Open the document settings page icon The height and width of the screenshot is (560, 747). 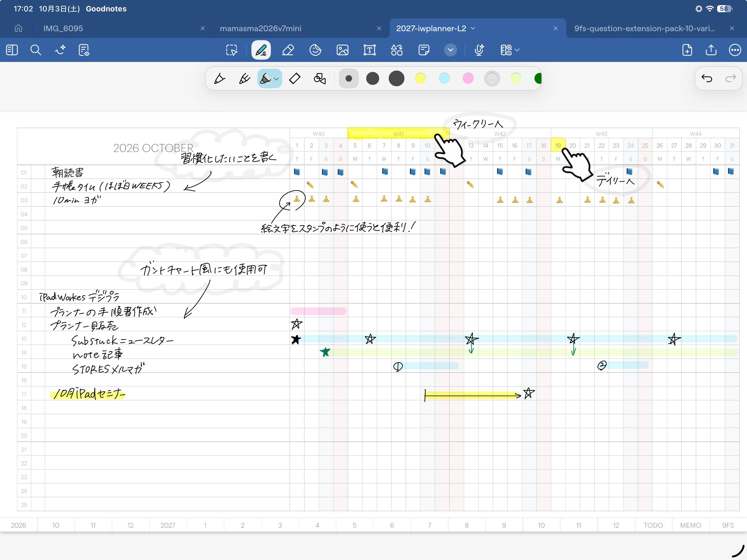[x=84, y=50]
